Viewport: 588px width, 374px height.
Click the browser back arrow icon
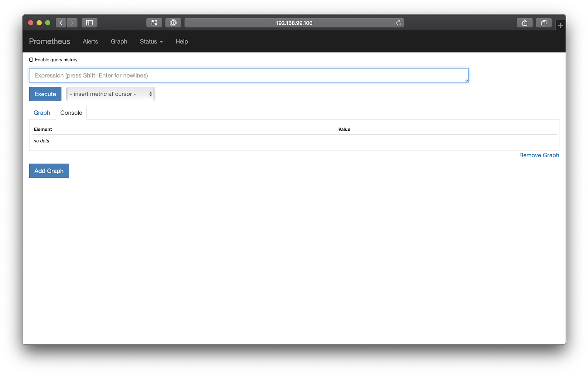coord(61,23)
